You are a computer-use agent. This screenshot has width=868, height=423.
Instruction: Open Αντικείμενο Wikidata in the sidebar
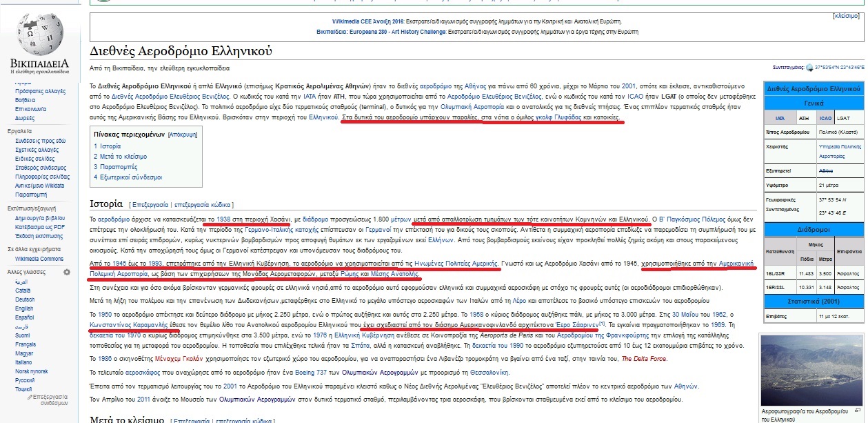click(x=39, y=186)
